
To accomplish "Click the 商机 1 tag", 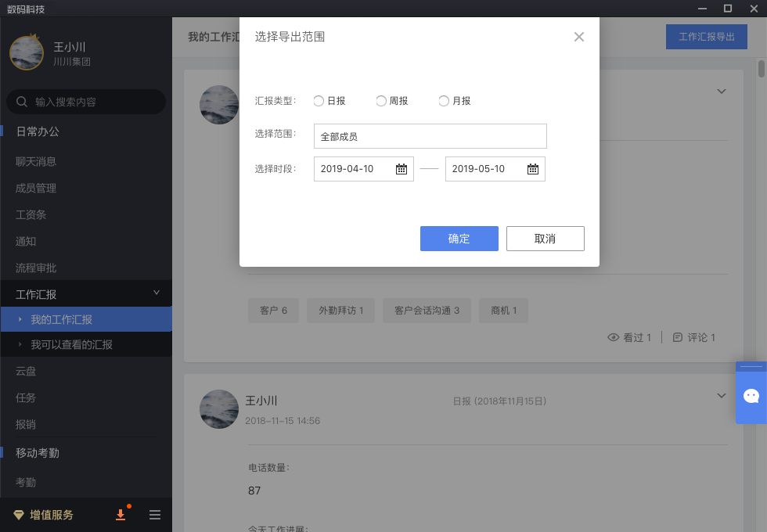I will (504, 311).
